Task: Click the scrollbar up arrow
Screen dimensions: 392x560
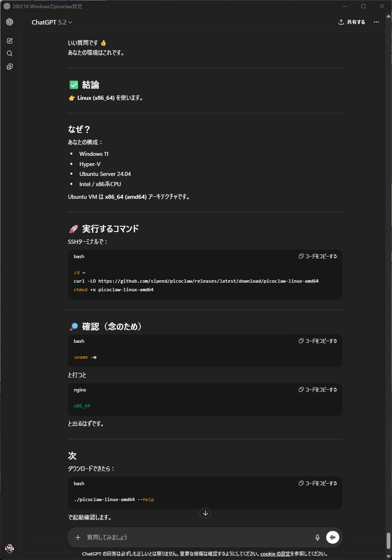Action: 388,17
